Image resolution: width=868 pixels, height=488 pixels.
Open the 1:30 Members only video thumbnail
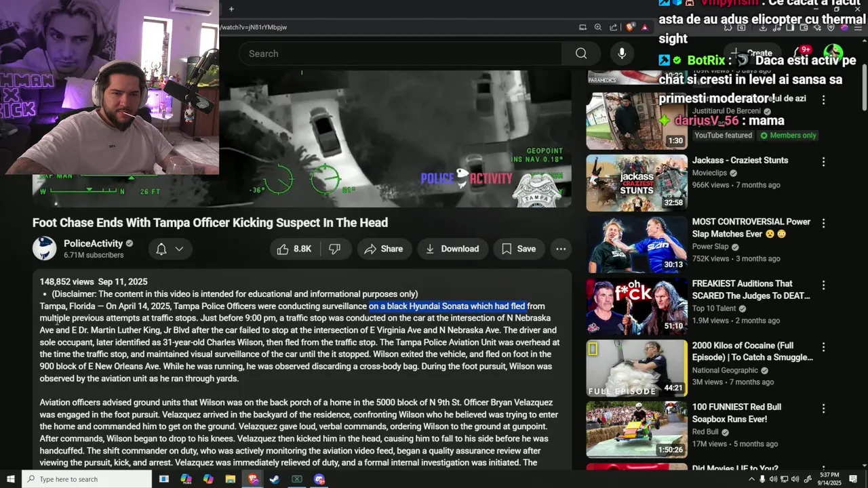click(637, 121)
